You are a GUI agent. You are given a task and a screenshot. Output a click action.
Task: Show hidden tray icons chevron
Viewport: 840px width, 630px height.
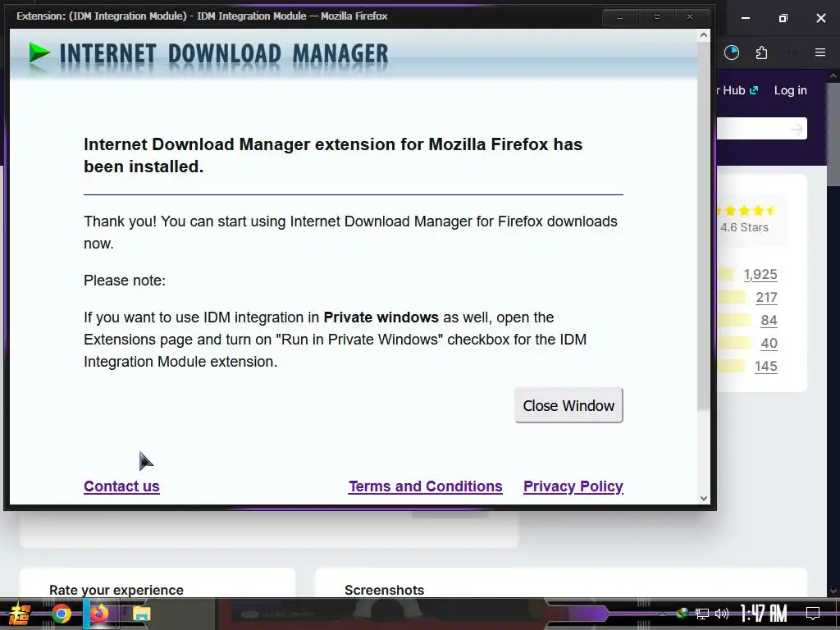[x=663, y=614]
